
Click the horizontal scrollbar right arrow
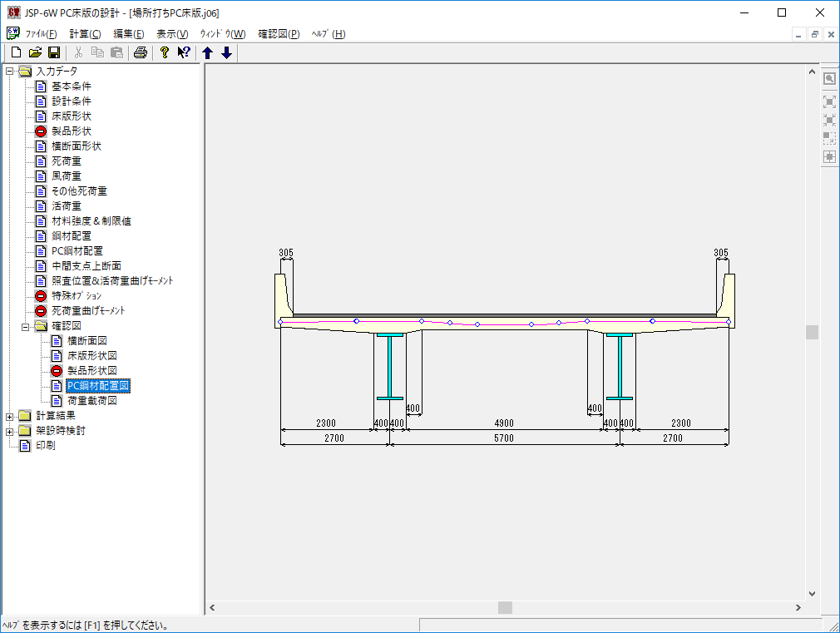coord(798,608)
